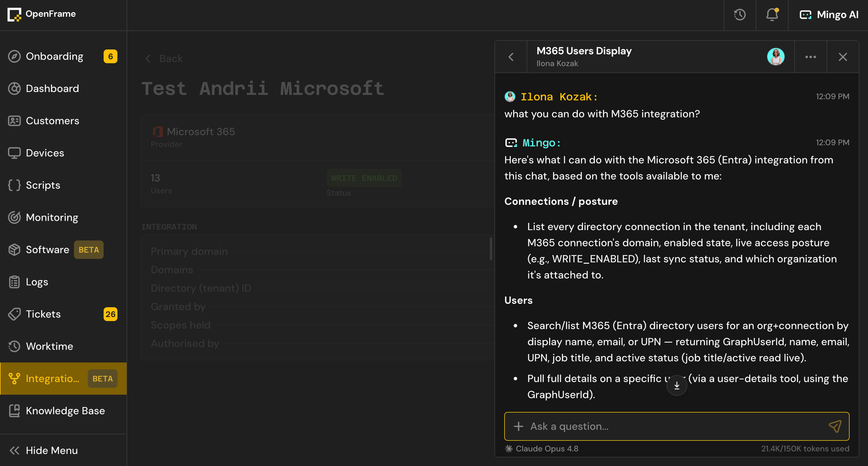Click the Connections / posture heading
The width and height of the screenshot is (868, 466).
(x=561, y=202)
